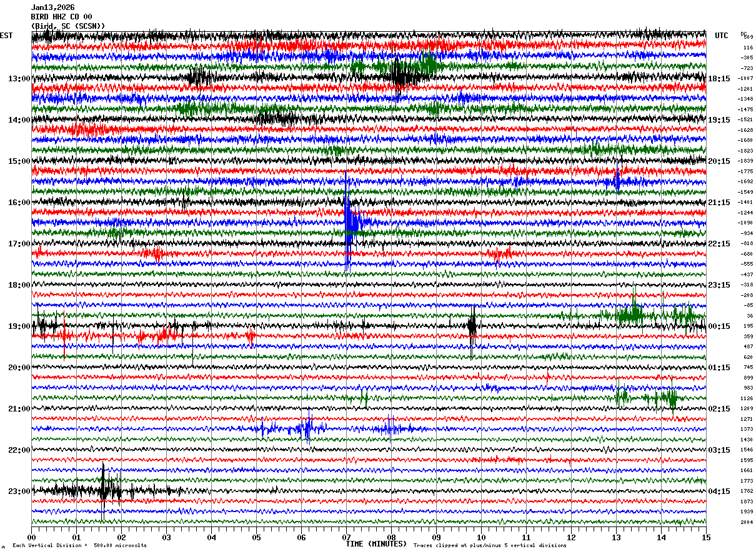The width and height of the screenshot is (756, 554).
Task: Click the 18:15 UTC time label
Action: point(719,79)
